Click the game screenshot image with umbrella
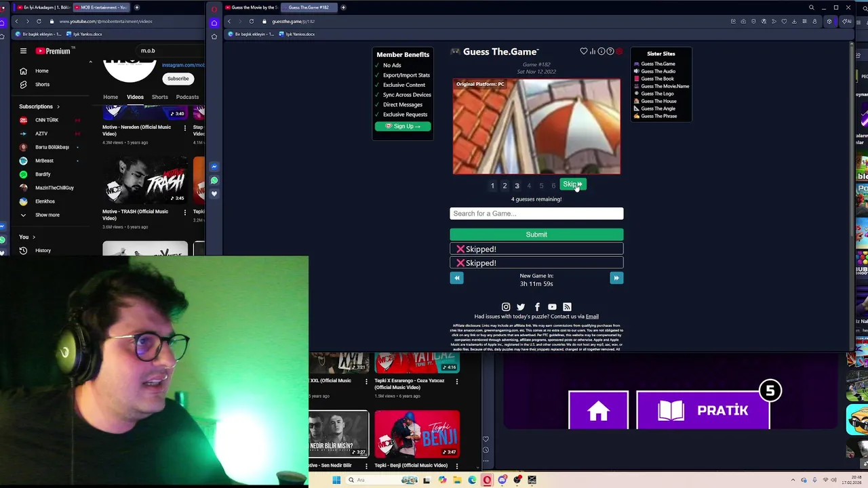 click(x=536, y=126)
